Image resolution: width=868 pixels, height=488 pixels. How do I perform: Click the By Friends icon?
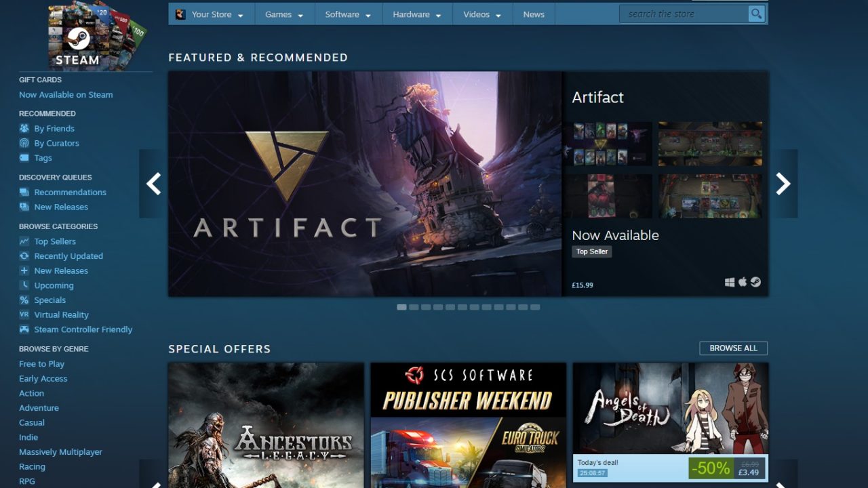tap(24, 128)
